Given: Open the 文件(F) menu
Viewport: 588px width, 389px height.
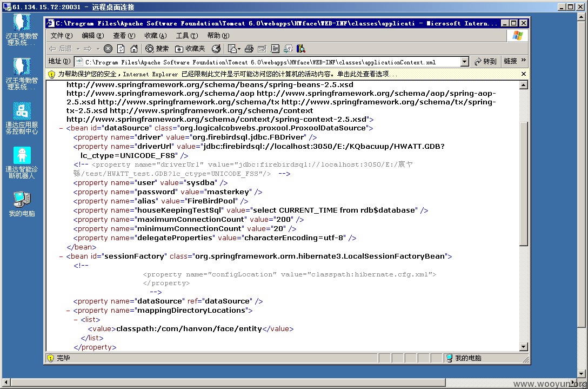Looking at the screenshot, I should 62,36.
